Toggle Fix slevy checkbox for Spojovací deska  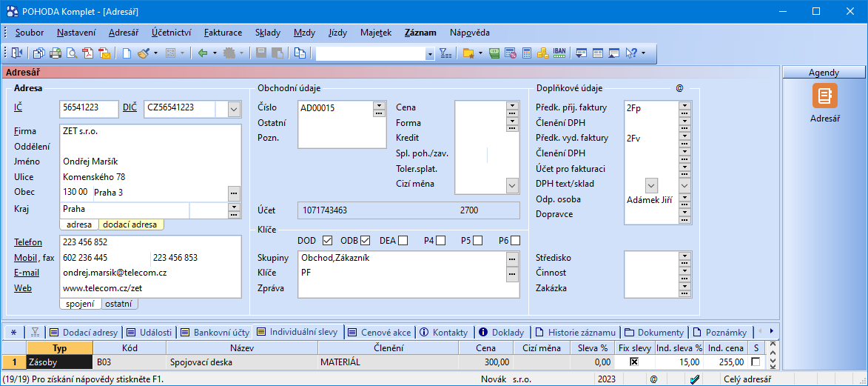click(635, 362)
